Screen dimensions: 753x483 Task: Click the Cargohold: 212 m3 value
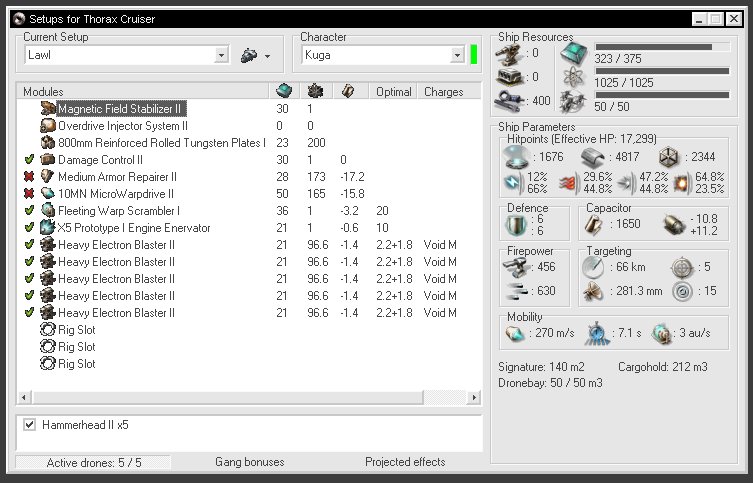pos(663,367)
